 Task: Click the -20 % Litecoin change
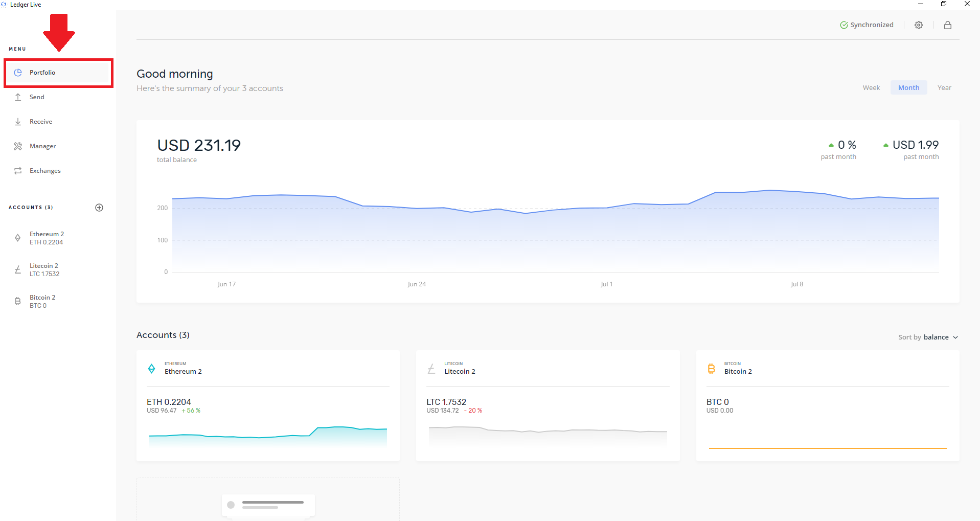point(473,411)
